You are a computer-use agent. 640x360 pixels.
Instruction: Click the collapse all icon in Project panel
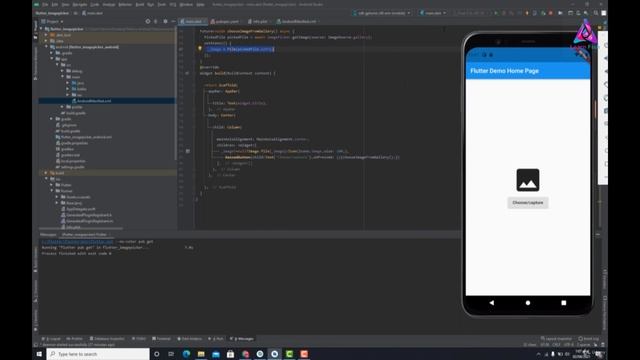point(156,21)
